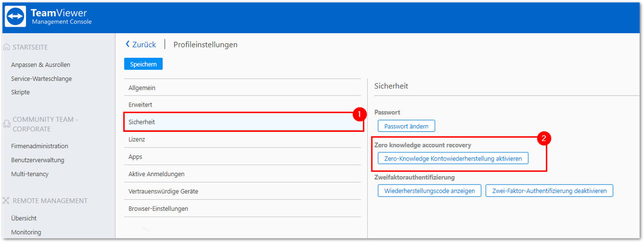Viewport: 644px width, 243px height.
Task: Click the Zweifaktorauthentifizierung section label
Action: click(x=415, y=177)
